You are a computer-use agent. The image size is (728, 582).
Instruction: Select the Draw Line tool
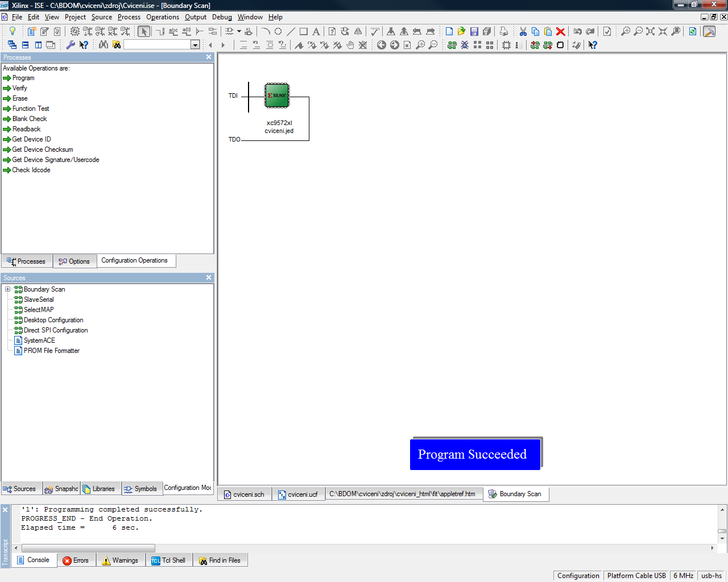(291, 31)
